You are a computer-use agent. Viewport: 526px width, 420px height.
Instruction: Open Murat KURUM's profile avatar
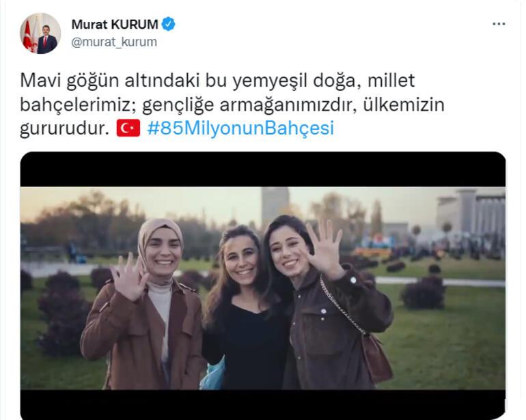click(x=40, y=33)
